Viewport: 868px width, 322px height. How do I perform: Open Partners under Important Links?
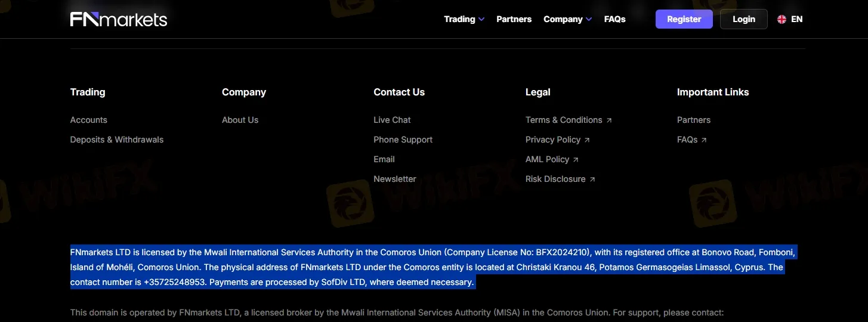coord(694,120)
